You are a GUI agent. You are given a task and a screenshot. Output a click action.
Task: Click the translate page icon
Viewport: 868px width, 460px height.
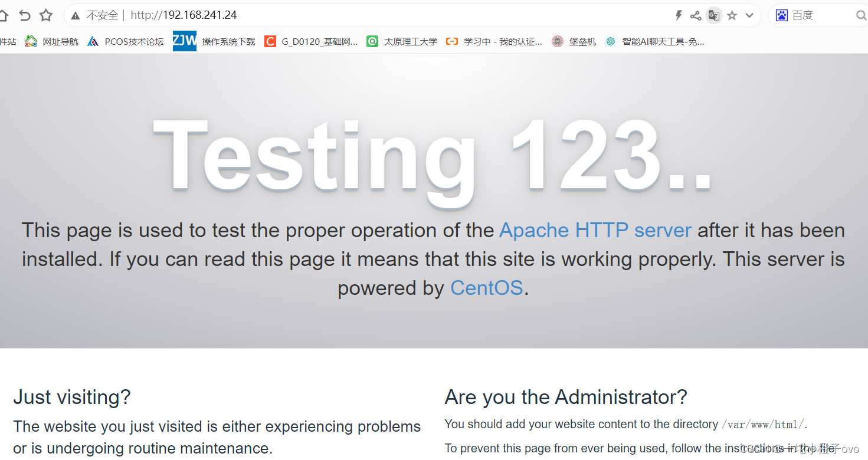[x=714, y=15]
